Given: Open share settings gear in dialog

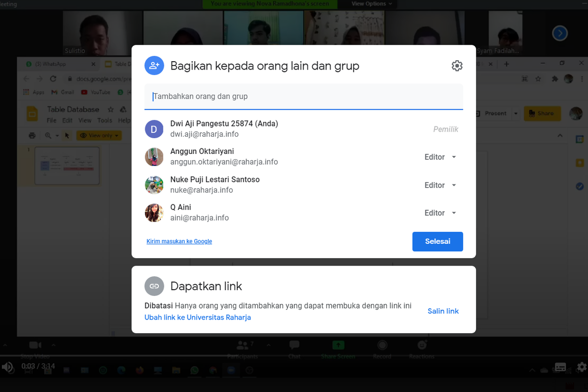Looking at the screenshot, I should coord(457,66).
